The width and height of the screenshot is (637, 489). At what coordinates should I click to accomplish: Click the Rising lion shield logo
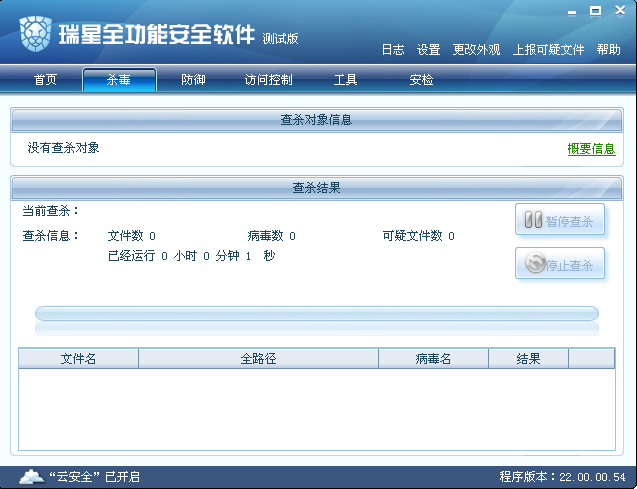pos(36,34)
